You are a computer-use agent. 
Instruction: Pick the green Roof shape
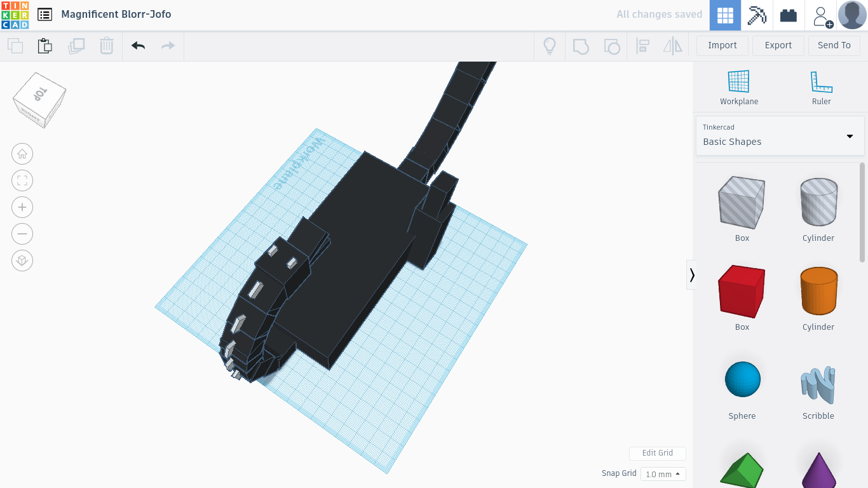(742, 470)
